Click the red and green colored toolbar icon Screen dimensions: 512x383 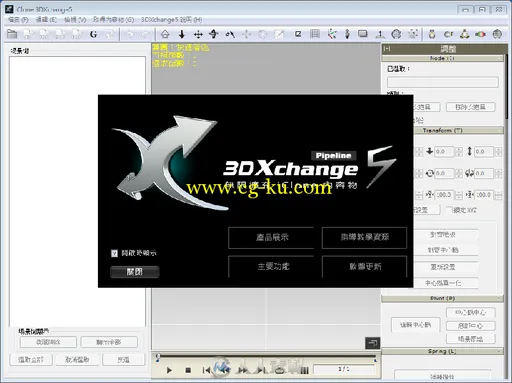coord(480,34)
